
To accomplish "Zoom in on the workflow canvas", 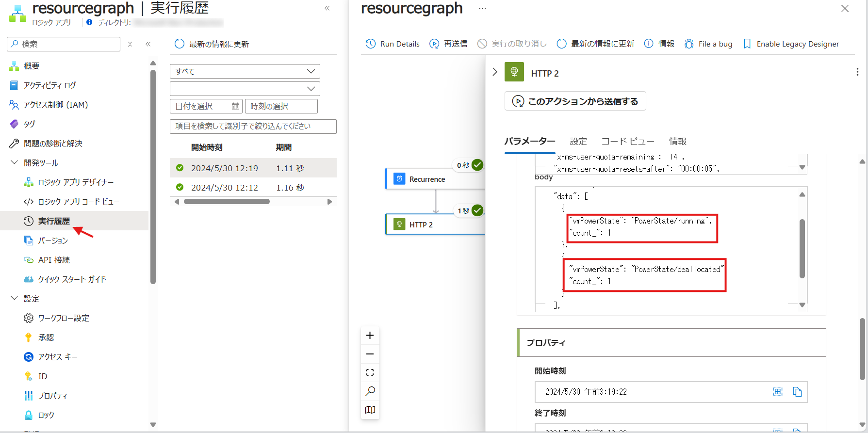I will [x=370, y=336].
